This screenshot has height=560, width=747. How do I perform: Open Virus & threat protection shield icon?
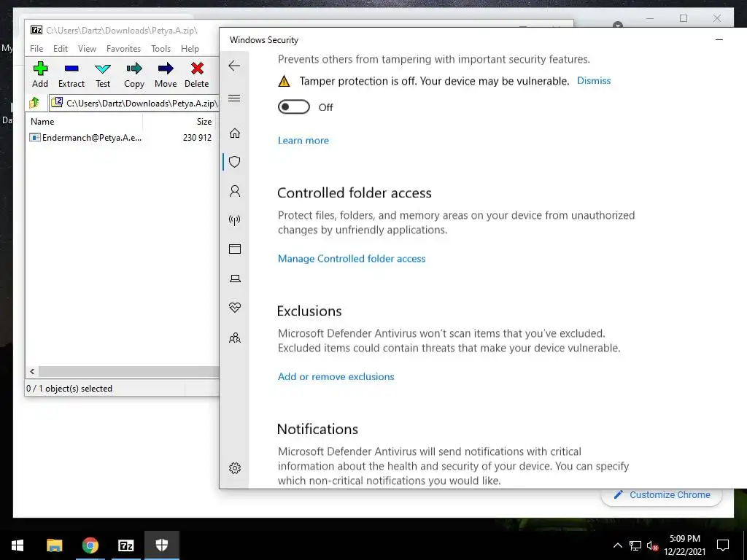(234, 162)
